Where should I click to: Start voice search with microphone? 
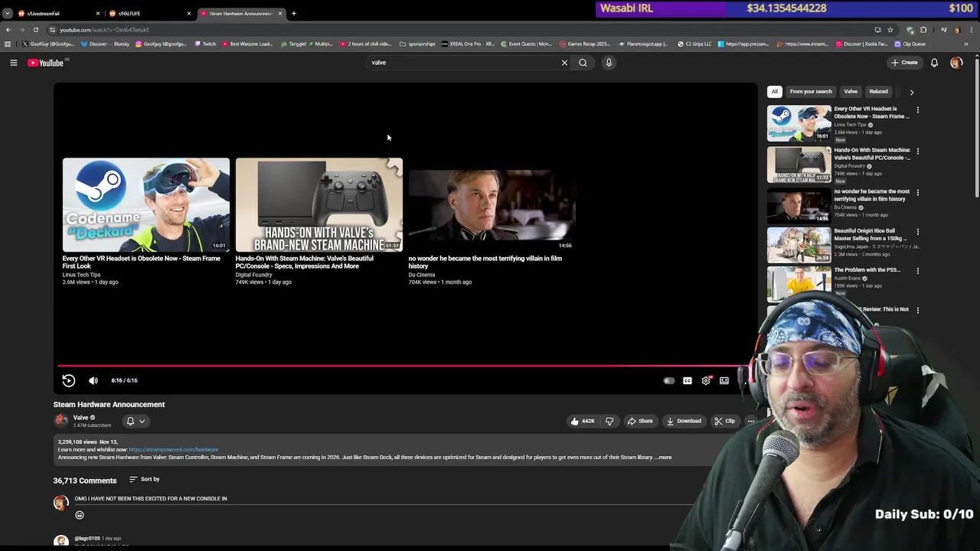(609, 63)
